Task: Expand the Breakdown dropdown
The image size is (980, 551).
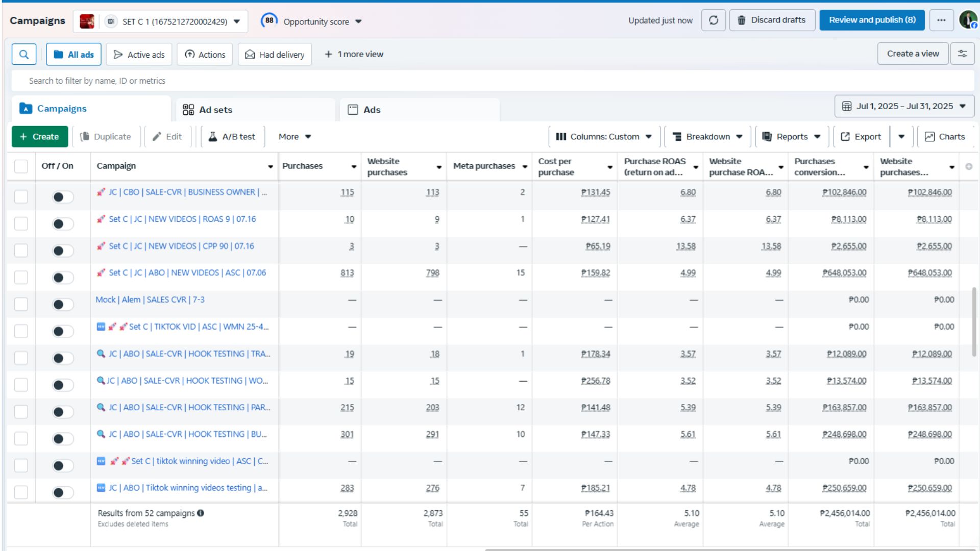Action: coord(707,137)
